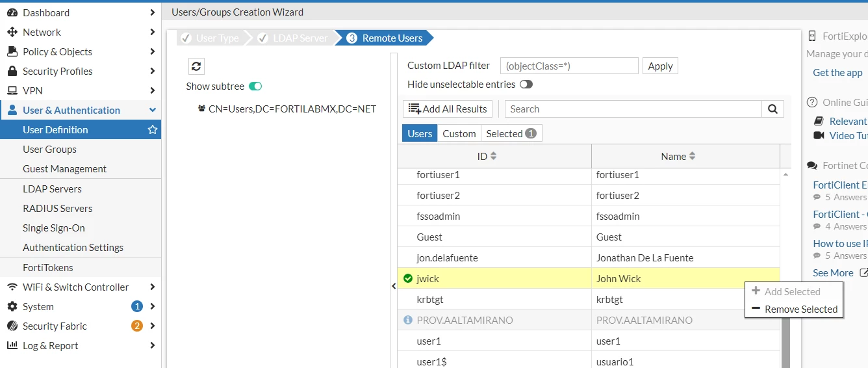Screen dimensions: 868x368
Task: Toggle Hide unselectable entries switch
Action: [x=526, y=84]
